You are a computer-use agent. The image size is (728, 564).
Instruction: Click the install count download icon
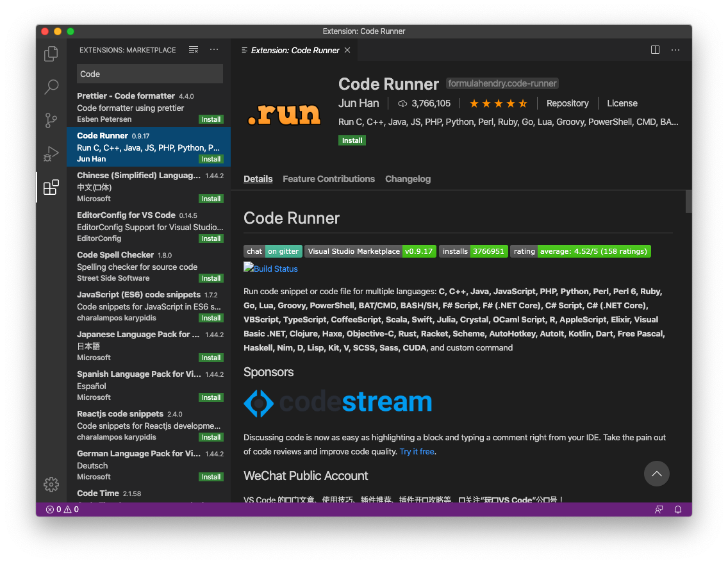tap(402, 104)
